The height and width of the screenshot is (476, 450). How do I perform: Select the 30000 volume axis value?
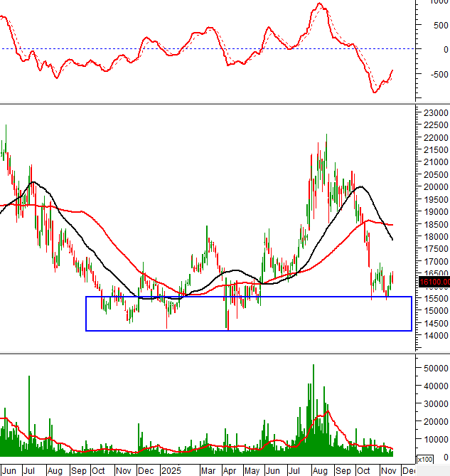[x=434, y=404]
